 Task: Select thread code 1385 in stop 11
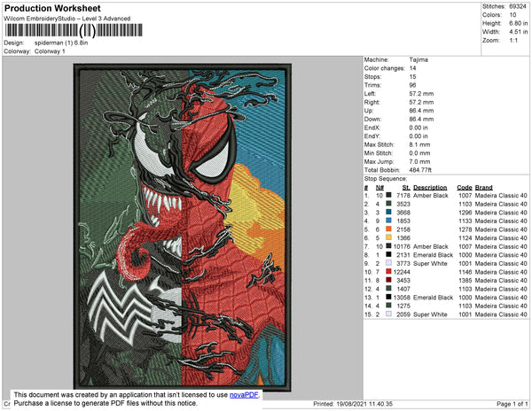coord(465,280)
